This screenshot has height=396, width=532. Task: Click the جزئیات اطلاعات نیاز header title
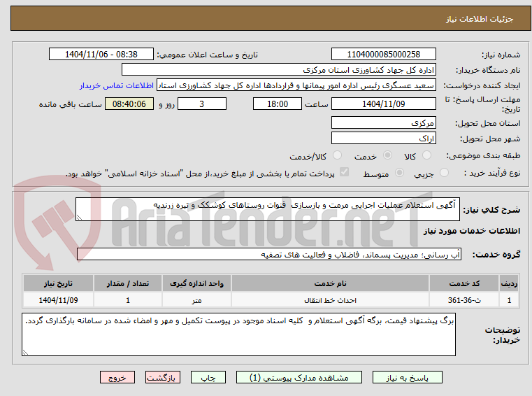(479, 19)
